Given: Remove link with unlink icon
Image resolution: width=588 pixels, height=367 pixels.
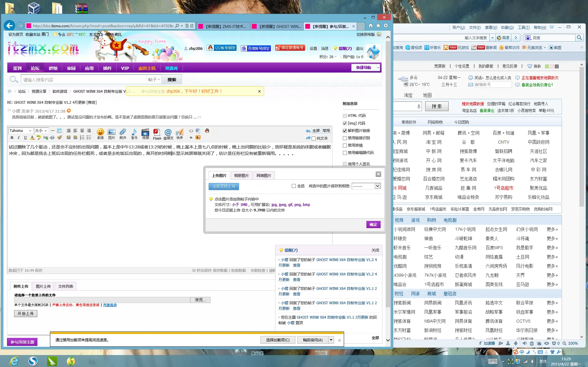Looking at the screenshot, I should click(52, 137).
